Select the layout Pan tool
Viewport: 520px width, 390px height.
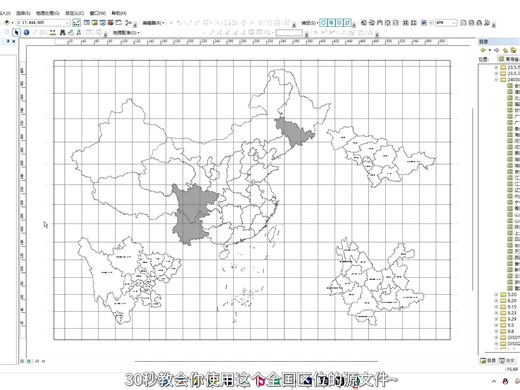point(380,23)
